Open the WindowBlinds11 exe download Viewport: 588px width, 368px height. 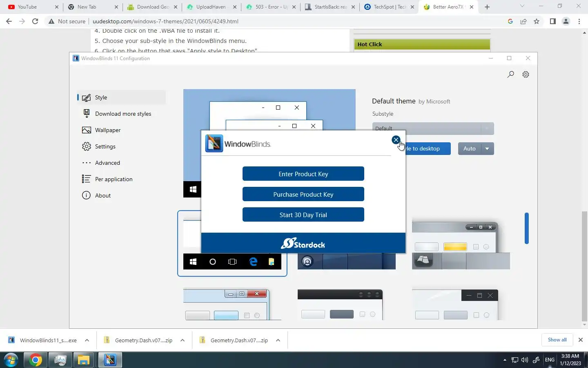(x=43, y=340)
